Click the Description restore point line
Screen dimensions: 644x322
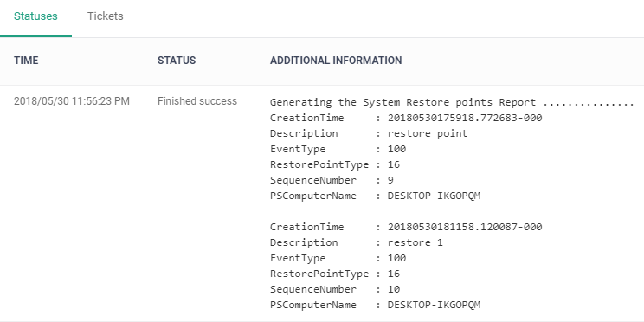pos(369,133)
